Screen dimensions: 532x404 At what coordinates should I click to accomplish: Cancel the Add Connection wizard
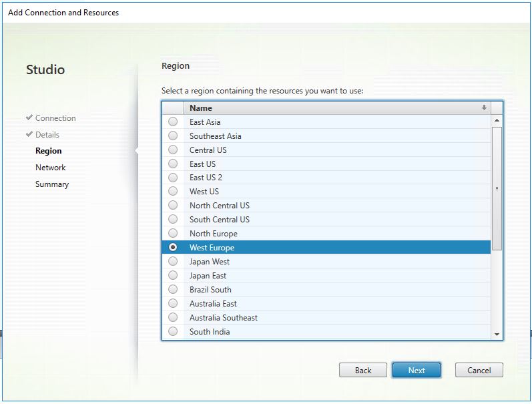(x=479, y=370)
